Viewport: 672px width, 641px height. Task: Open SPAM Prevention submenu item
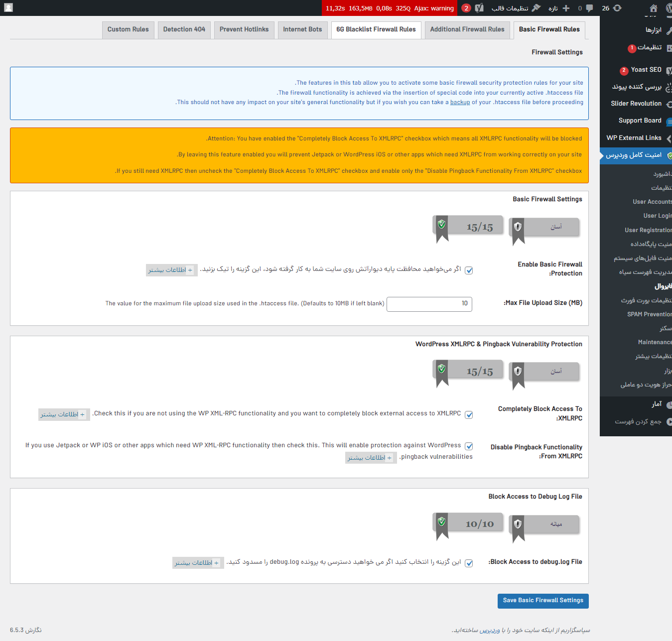pyautogui.click(x=649, y=314)
